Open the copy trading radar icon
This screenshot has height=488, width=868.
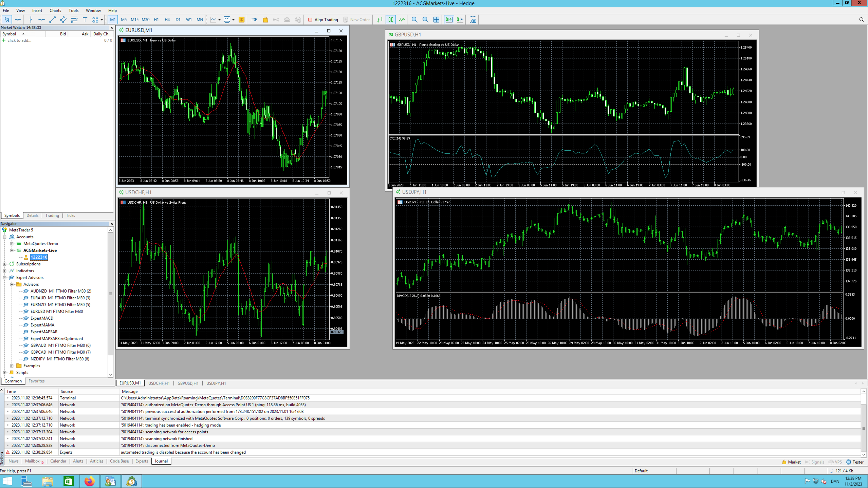tap(298, 20)
